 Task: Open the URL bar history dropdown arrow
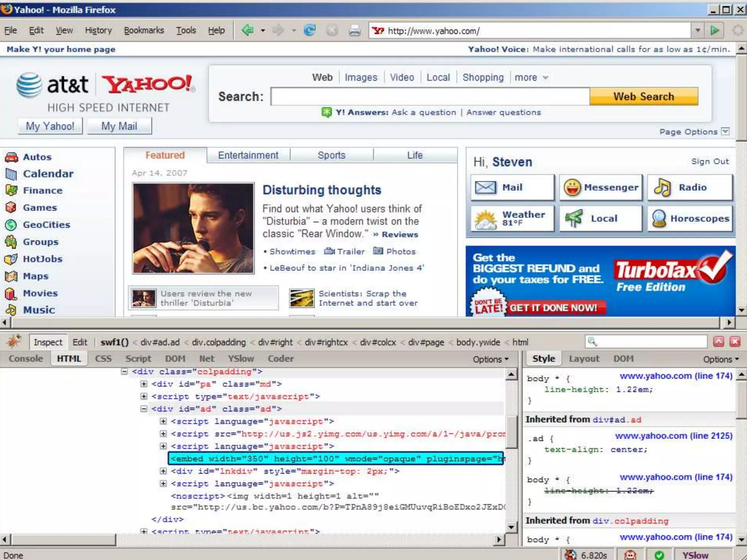tap(697, 30)
